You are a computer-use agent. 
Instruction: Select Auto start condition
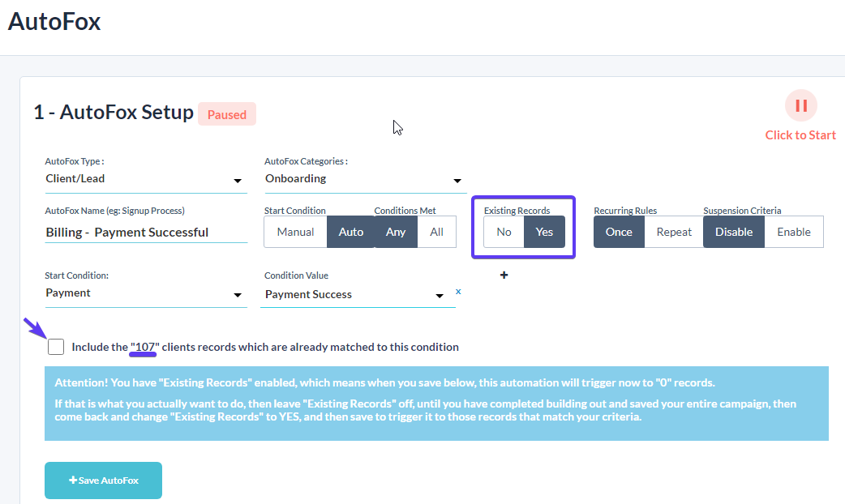coord(351,232)
